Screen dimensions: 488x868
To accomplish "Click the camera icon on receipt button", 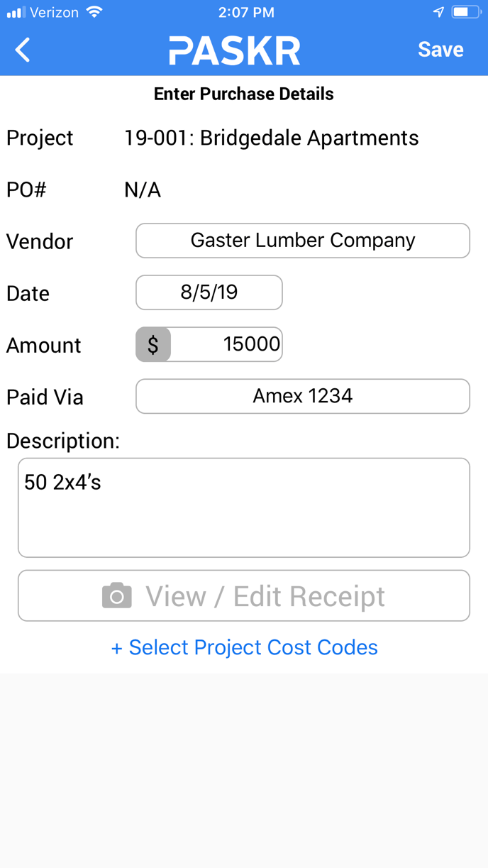I will [117, 596].
